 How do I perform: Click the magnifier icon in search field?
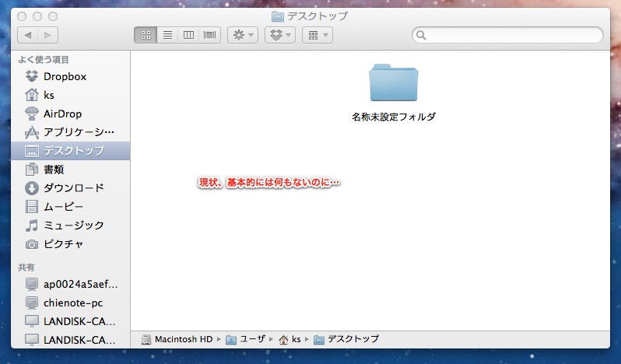[421, 35]
